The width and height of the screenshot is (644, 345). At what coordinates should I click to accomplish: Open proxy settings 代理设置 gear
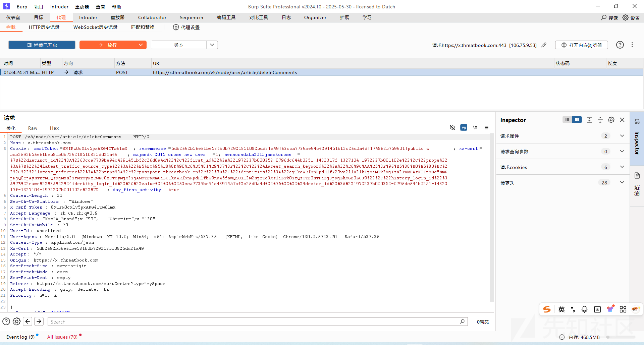click(x=176, y=27)
